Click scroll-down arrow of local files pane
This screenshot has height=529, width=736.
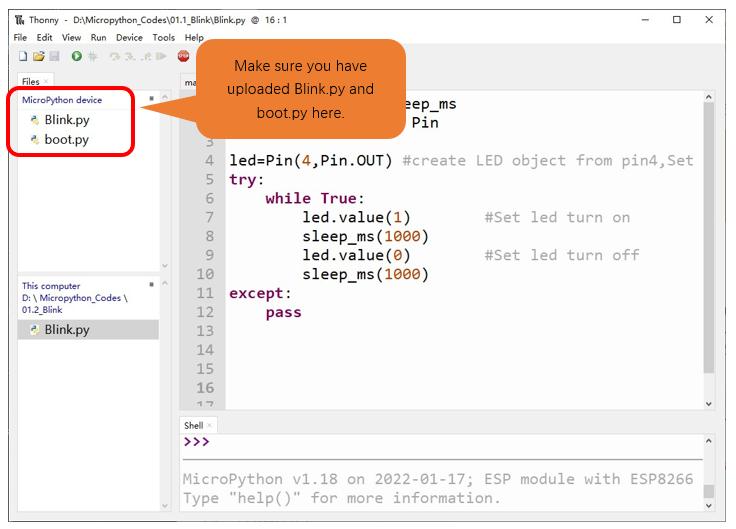tap(165, 506)
